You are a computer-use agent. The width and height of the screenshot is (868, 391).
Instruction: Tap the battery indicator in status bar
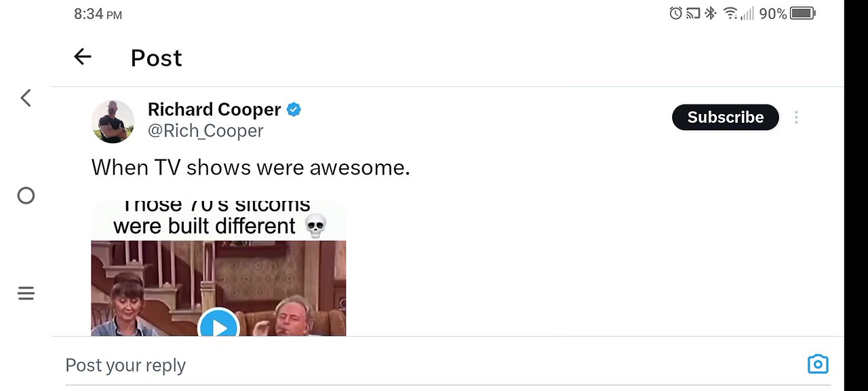(x=802, y=14)
